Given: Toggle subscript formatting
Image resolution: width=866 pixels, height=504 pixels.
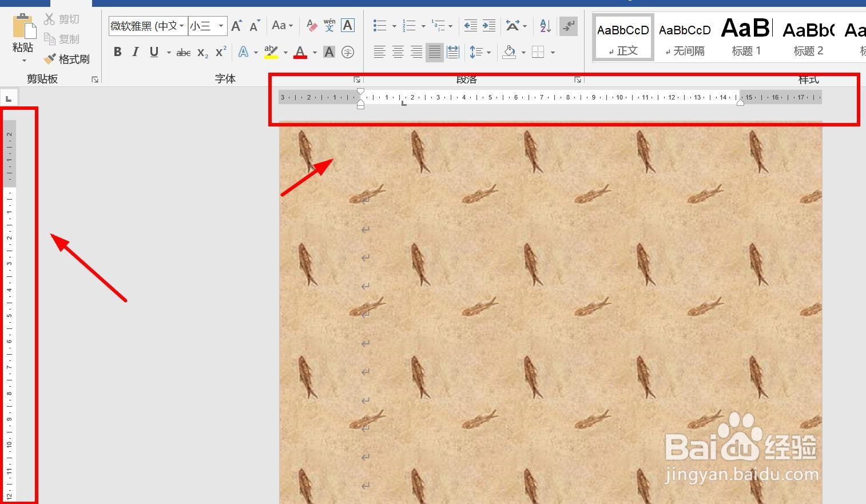Looking at the screenshot, I should pyautogui.click(x=202, y=53).
